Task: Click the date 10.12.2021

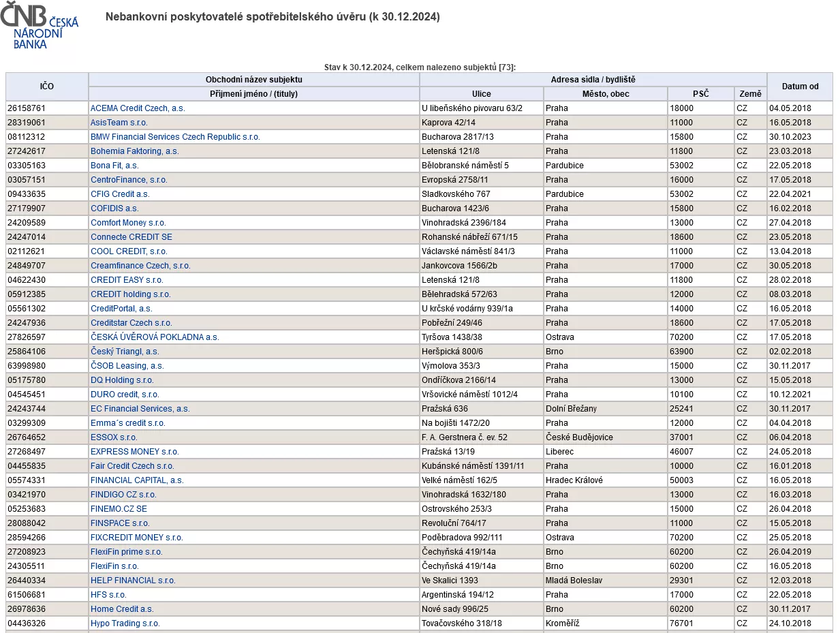Action: click(x=790, y=395)
